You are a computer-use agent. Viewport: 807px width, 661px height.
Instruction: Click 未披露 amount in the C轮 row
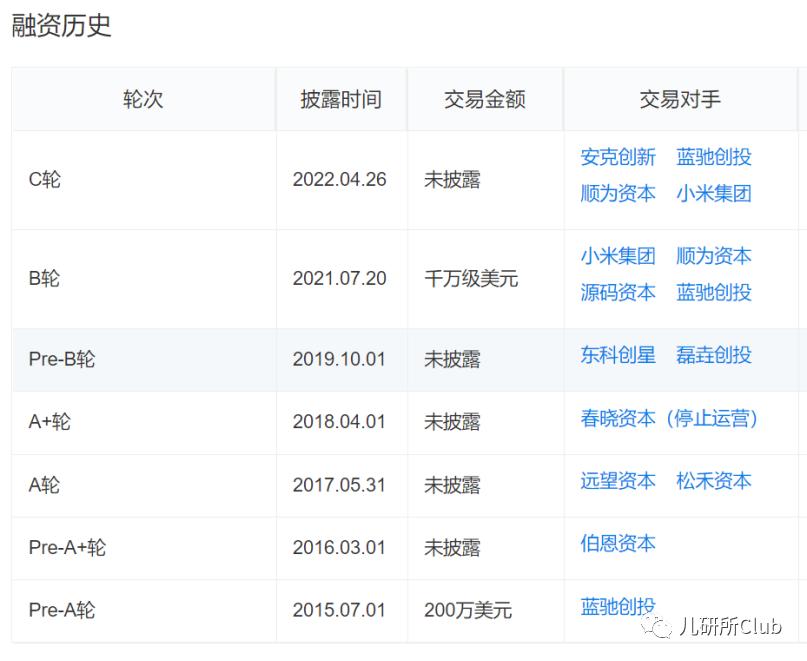coord(452,180)
